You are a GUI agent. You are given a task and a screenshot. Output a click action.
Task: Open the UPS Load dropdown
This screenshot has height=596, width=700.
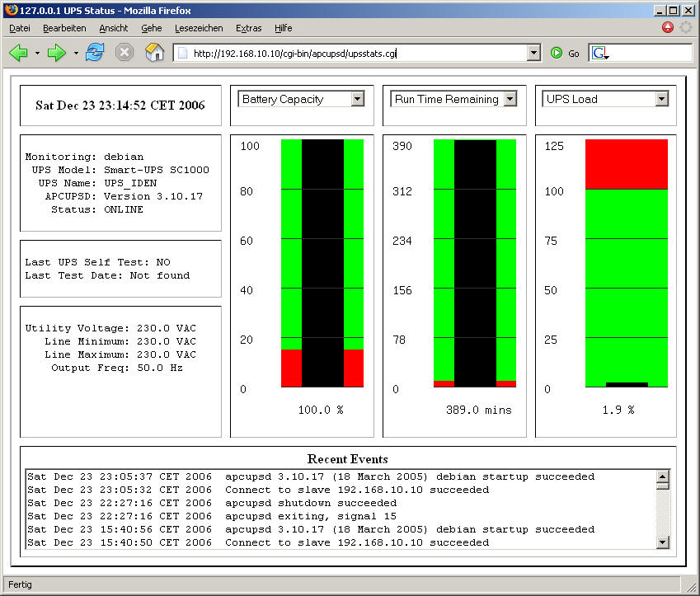tap(605, 99)
